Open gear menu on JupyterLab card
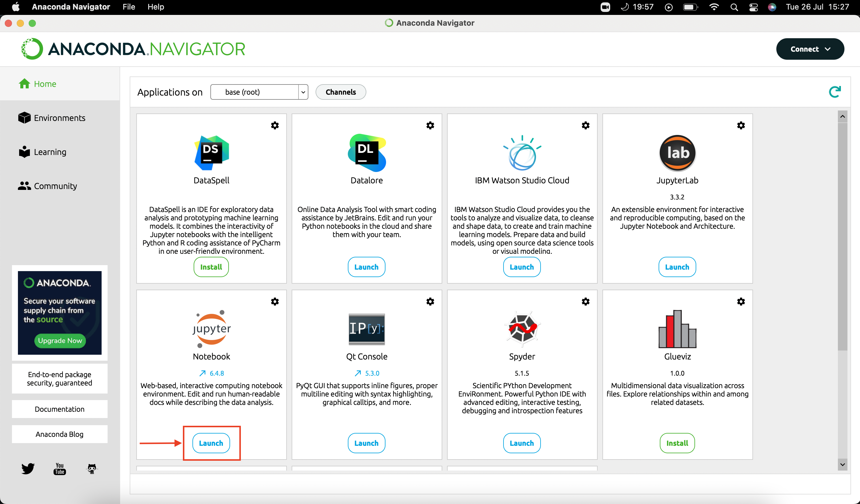Viewport: 860px width, 504px height. coord(741,125)
